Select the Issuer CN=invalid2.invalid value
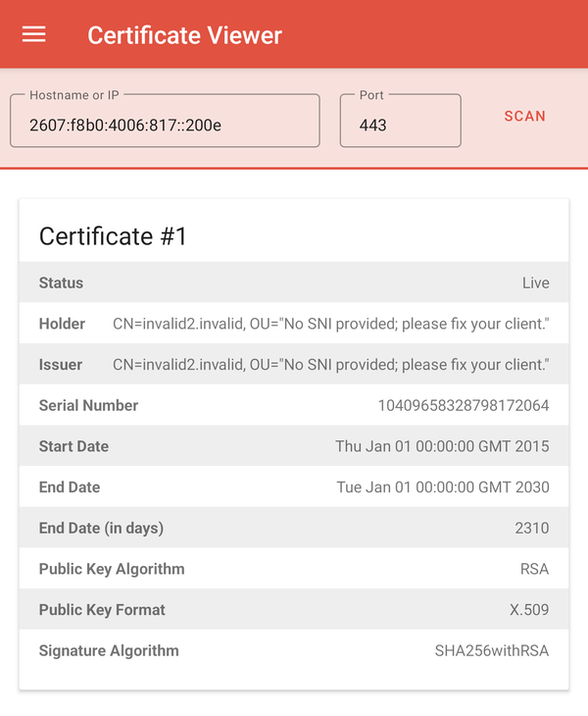The width and height of the screenshot is (588, 716). tap(330, 365)
